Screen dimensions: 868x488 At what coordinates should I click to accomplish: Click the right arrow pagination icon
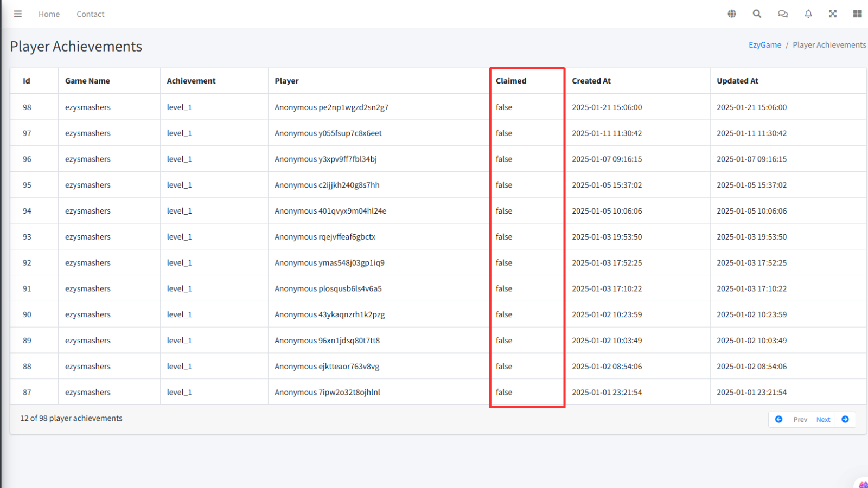pyautogui.click(x=845, y=419)
